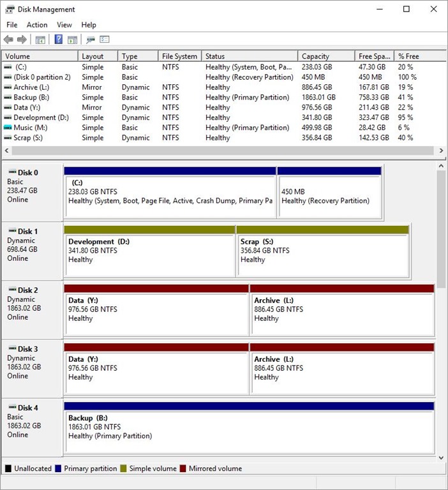This screenshot has height=490, width=448.
Task: Show/hide console tree toolbar icon
Action: coord(40,40)
